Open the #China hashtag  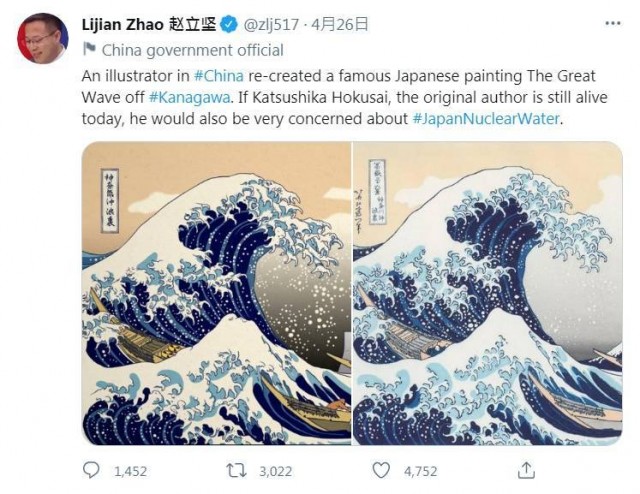(218, 76)
